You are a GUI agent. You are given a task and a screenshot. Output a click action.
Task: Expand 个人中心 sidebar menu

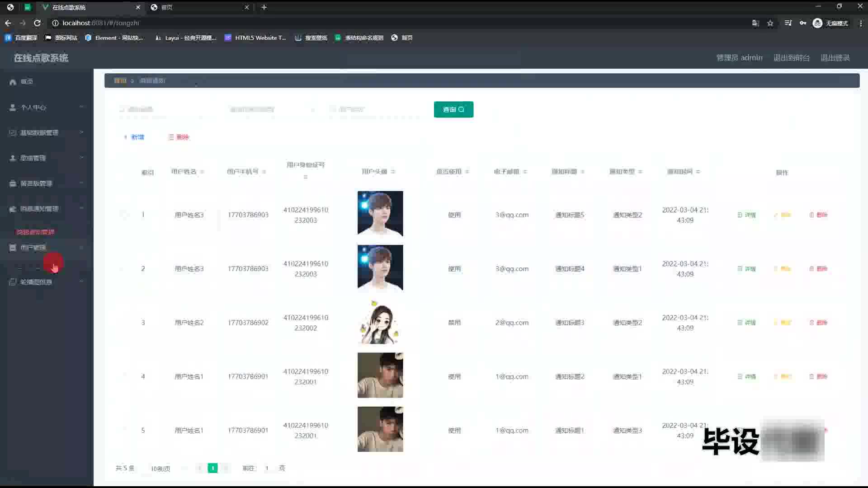(x=34, y=108)
